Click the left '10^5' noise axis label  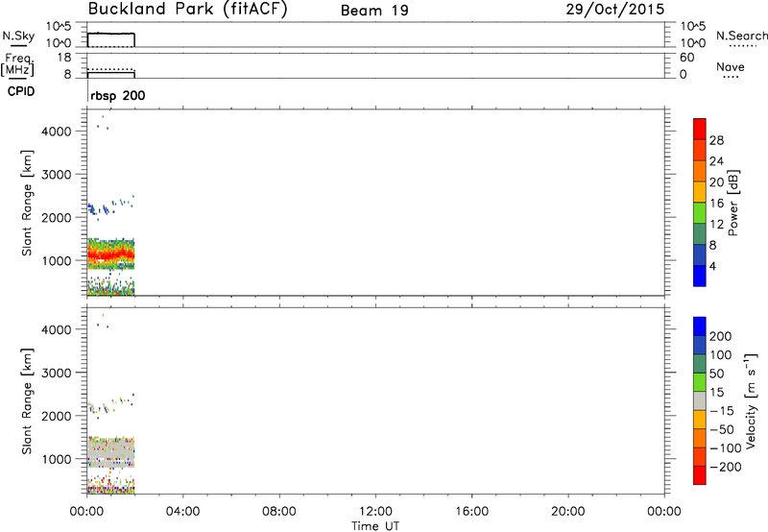pyautogui.click(x=59, y=27)
